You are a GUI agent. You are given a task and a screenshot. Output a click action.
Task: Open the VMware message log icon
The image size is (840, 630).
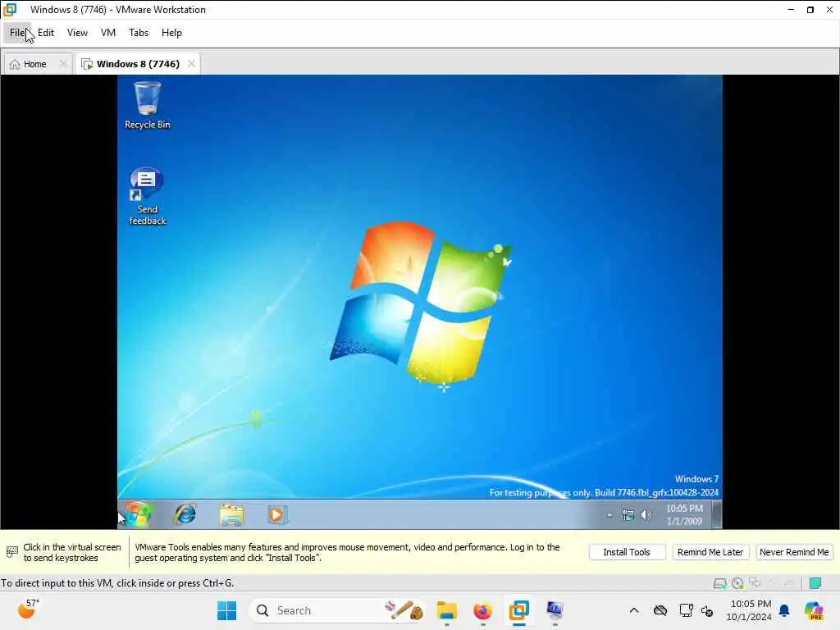point(815,583)
